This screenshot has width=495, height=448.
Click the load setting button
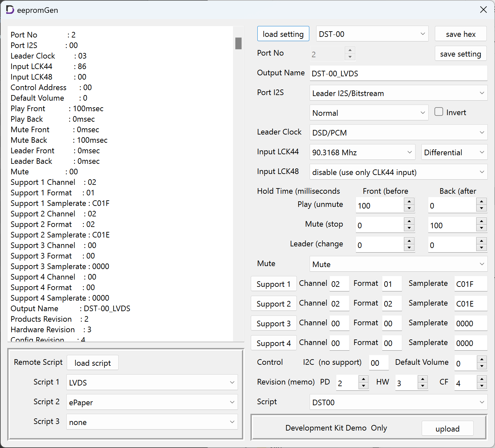[x=283, y=34]
